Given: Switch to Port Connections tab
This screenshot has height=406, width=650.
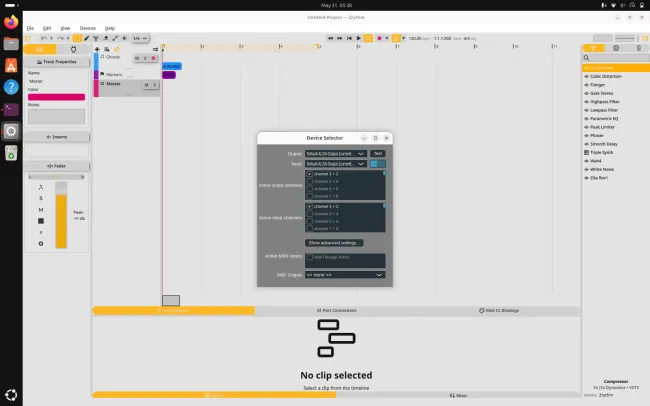Looking at the screenshot, I should 336,311.
